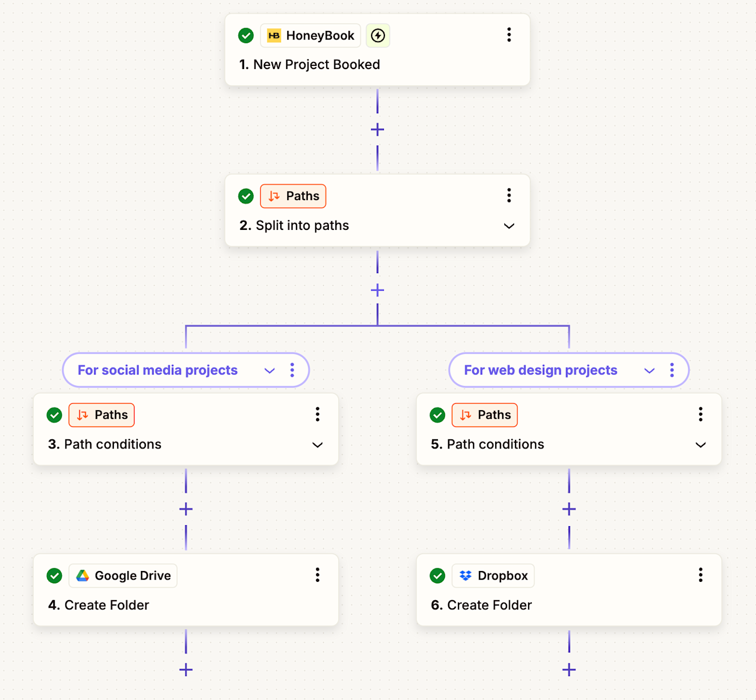Open For web design projects options menu
This screenshot has height=700, width=756.
pos(672,370)
